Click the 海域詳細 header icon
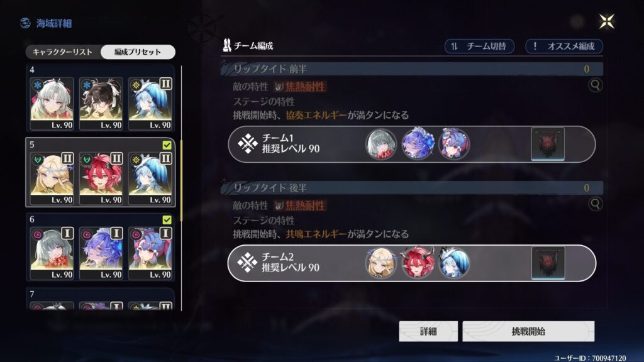Image resolution: width=644 pixels, height=362 pixels. tap(25, 23)
